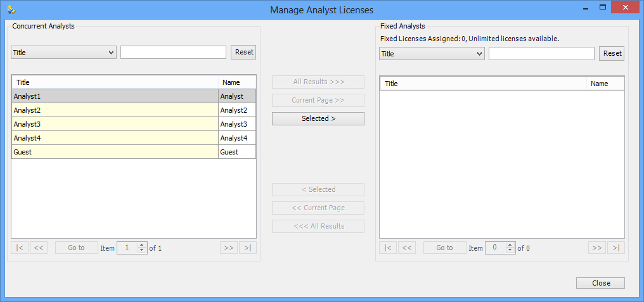Viewport: 644px width, 302px height.
Task: Go to first page in Concurrent Analysts
Action: (20, 248)
